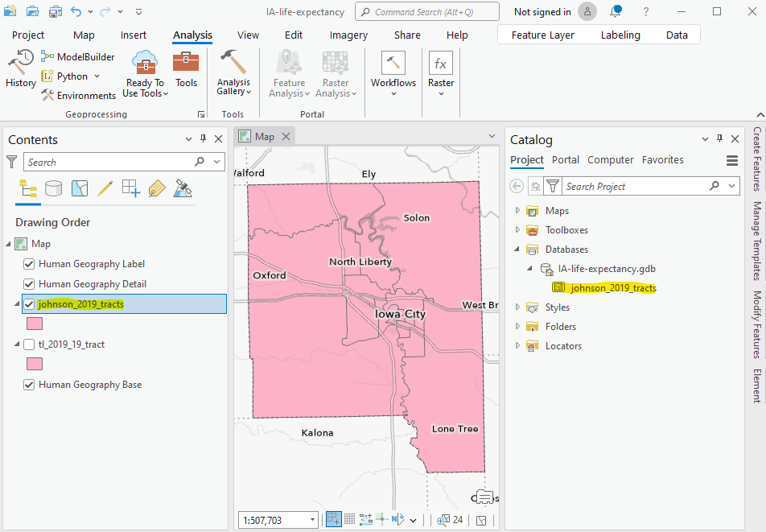Screen dimensions: 766x532
Task: Expand the Python dropdown arrow
Action: 97,76
